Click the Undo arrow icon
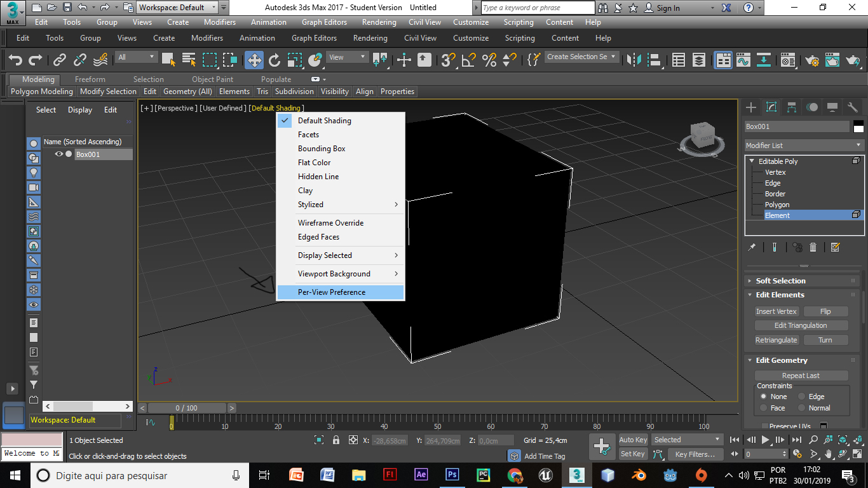This screenshot has height=488, width=868. point(16,60)
